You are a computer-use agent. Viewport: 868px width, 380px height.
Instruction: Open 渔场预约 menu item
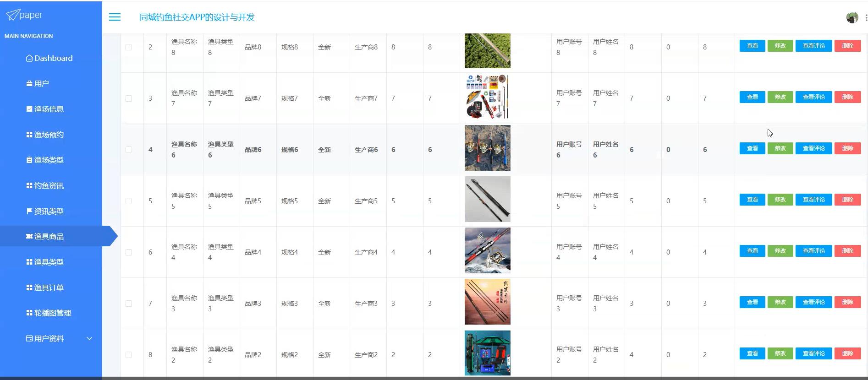51,135
